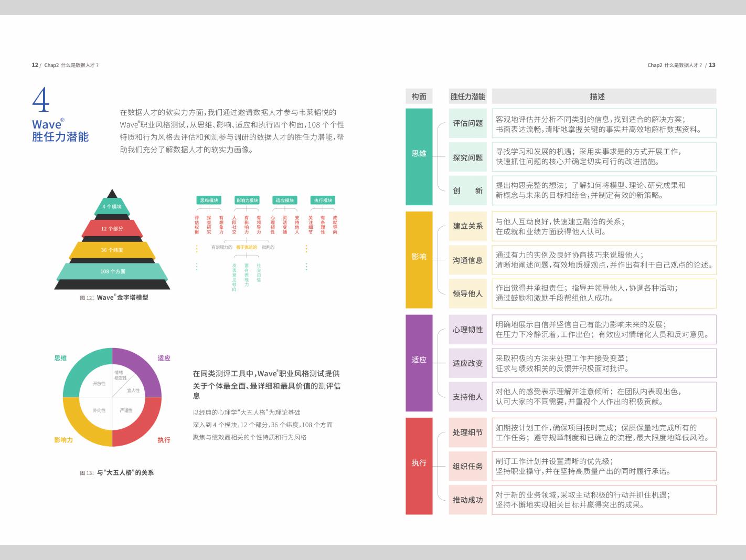
Task: Click the "适应模块" tag
Action: 285,200
